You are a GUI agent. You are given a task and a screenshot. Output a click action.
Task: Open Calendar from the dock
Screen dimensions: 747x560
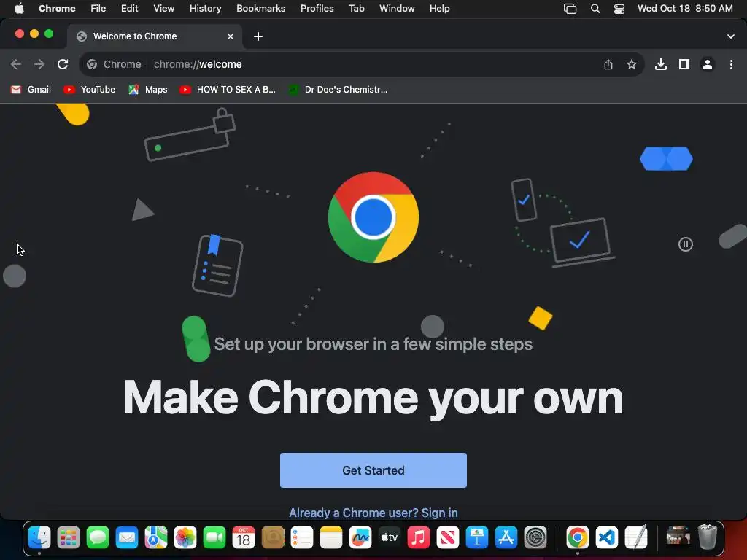[244, 538]
